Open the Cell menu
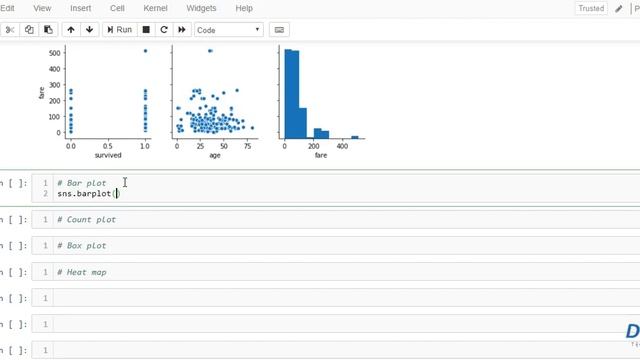The image size is (640, 360). 117,8
